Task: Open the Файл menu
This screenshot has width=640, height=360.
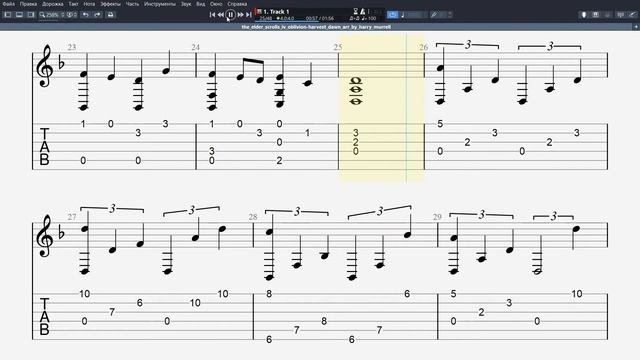Action: [9, 4]
